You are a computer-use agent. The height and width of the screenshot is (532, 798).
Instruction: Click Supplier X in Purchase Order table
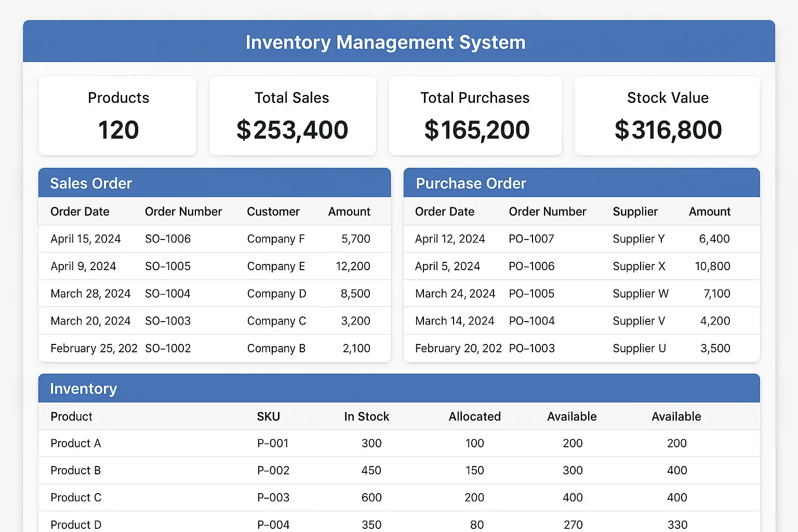[639, 267]
